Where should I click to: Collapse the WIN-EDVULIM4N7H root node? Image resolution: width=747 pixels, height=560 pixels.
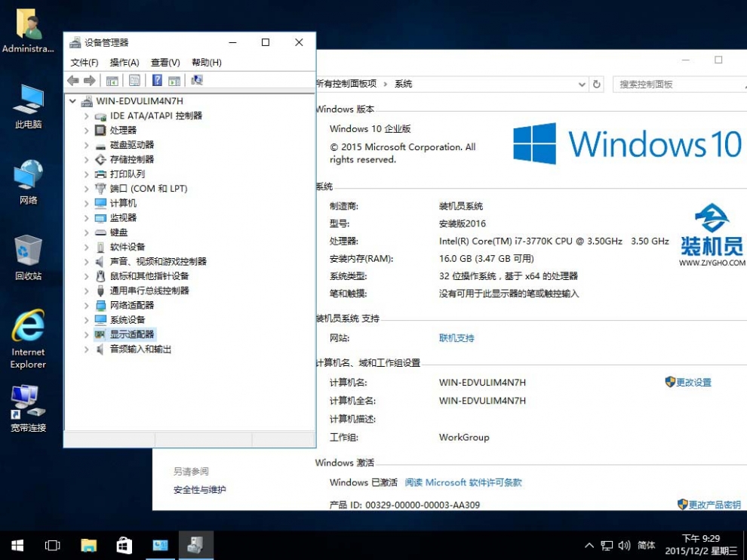tap(72, 101)
